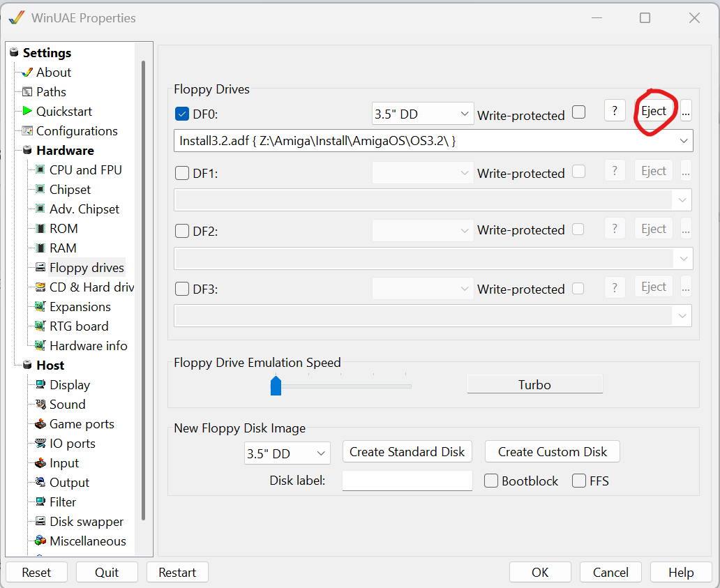720x588 pixels.
Task: Open the RTG board icon
Action: click(x=40, y=326)
